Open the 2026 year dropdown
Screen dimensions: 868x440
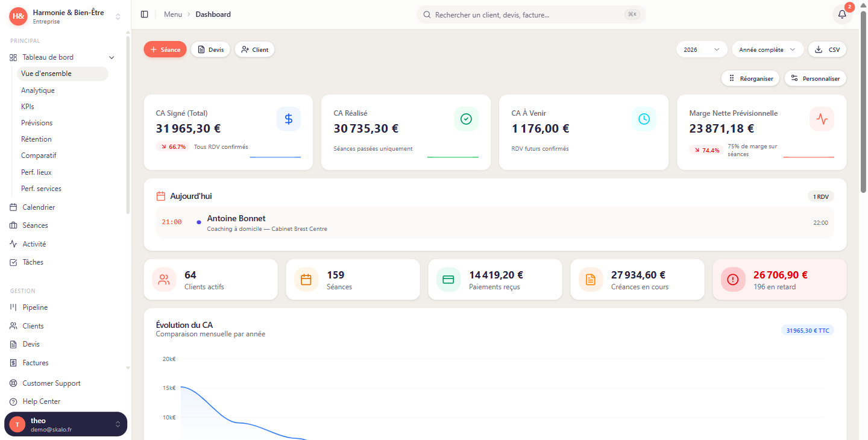702,50
